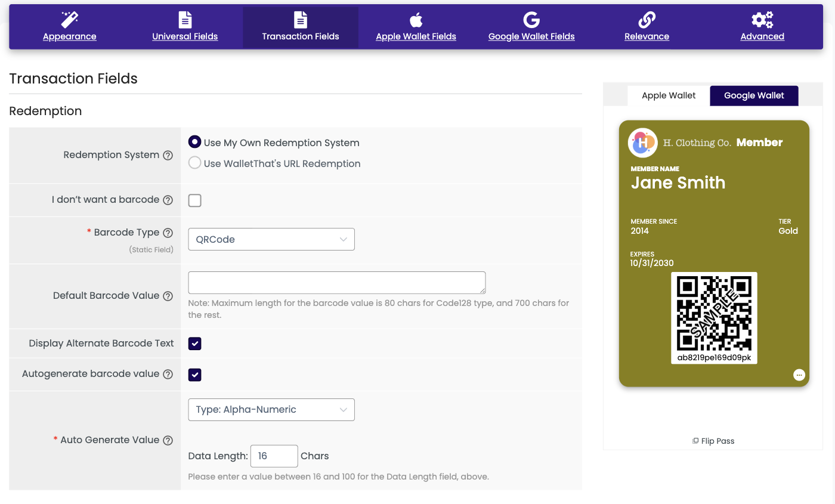Click help icon next to Redemption System
835x504 pixels.
click(x=168, y=155)
